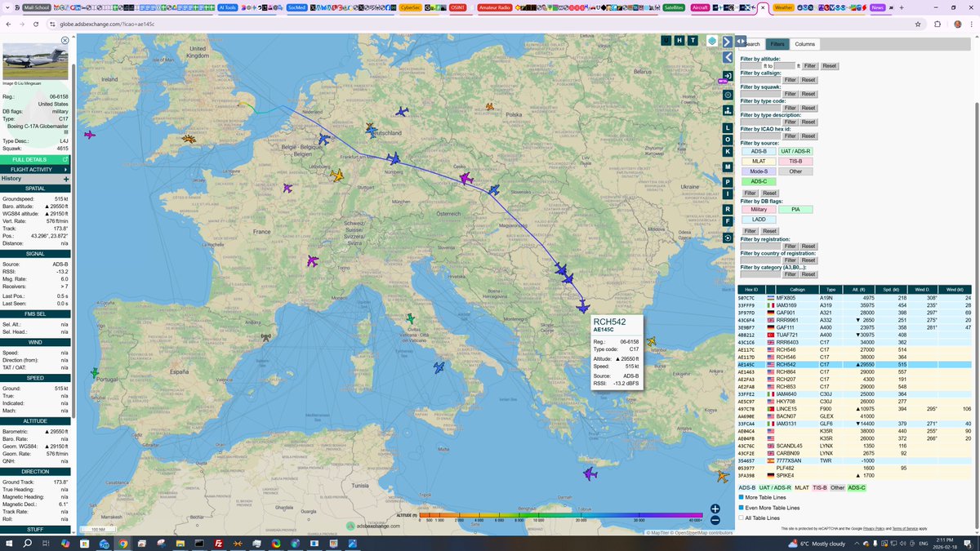Open FLIGHT ACTIVITY panel
The height and width of the screenshot is (551, 980).
pos(36,169)
